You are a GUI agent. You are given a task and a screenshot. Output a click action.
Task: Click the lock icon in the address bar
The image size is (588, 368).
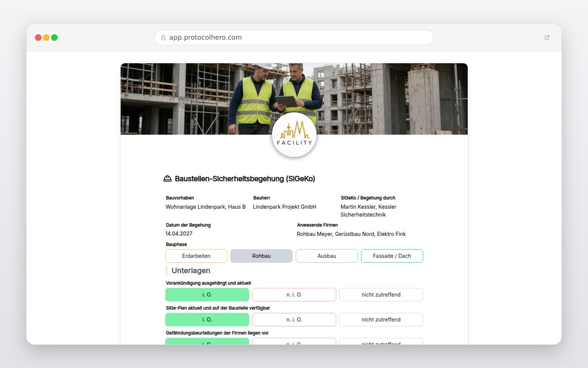163,38
